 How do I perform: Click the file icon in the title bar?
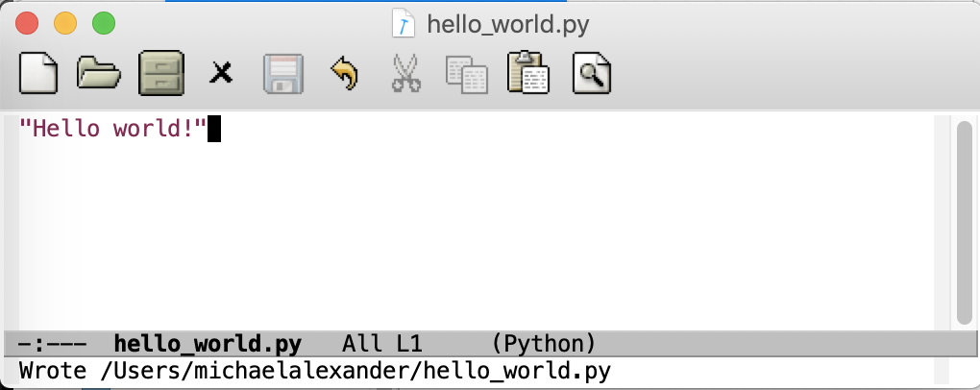click(404, 24)
